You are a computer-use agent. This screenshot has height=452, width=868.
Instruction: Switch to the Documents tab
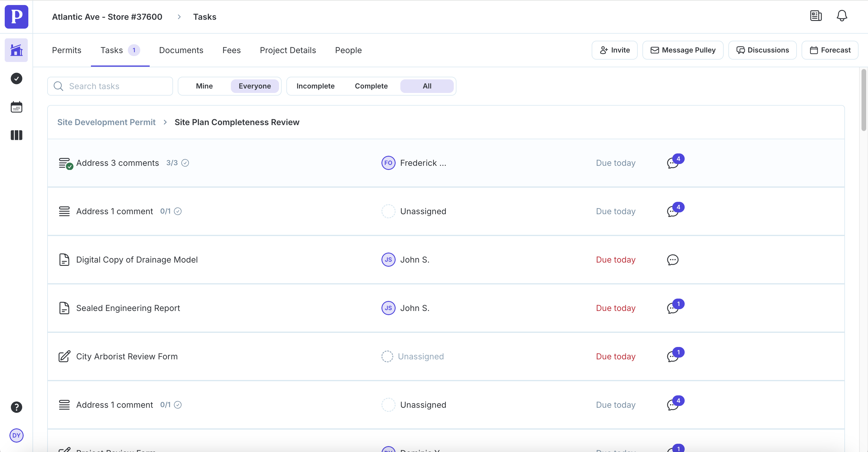181,50
